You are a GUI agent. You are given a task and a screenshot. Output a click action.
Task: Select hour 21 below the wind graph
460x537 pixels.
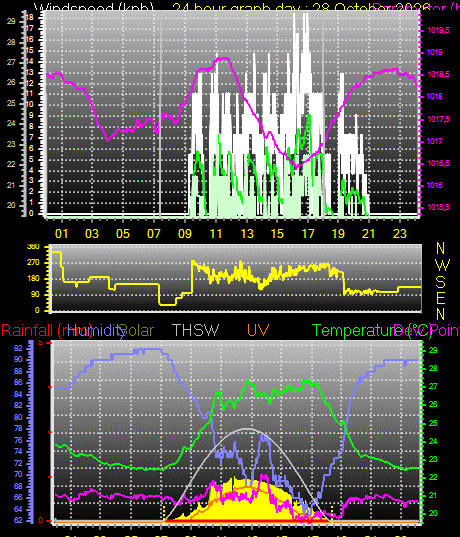pyautogui.click(x=369, y=234)
